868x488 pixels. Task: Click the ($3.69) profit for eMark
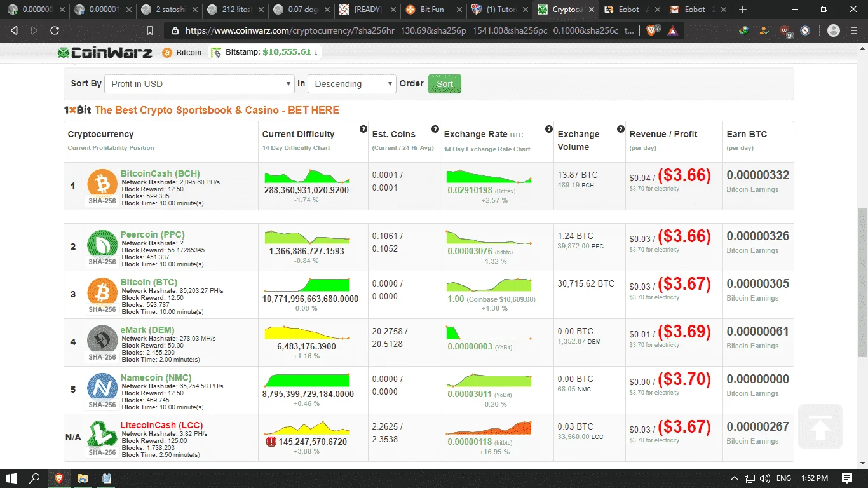click(684, 332)
